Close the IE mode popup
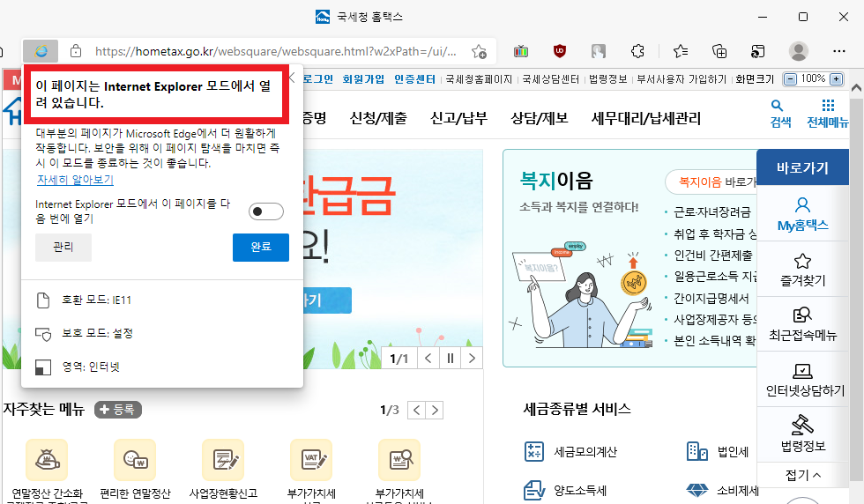Image resolution: width=864 pixels, height=504 pixels. (293, 78)
